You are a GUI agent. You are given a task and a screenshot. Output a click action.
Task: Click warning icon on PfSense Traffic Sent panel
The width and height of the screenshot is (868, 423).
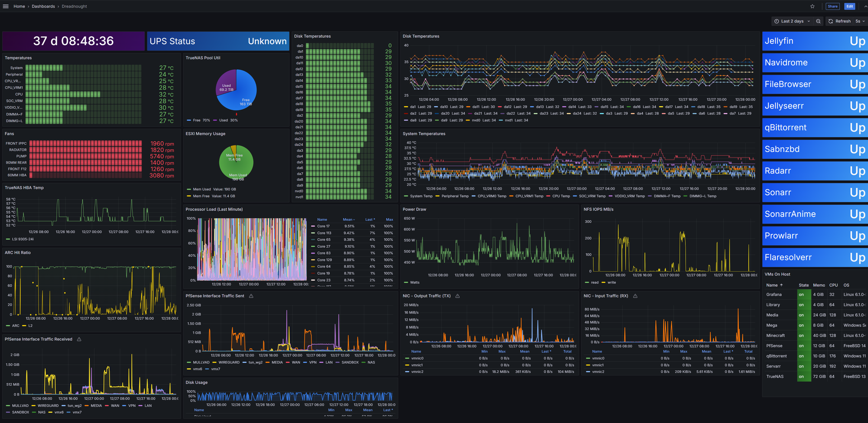pyautogui.click(x=251, y=296)
